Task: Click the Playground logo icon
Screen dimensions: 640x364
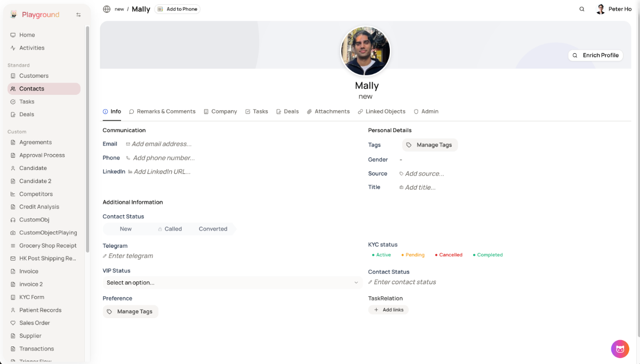Action: click(14, 15)
